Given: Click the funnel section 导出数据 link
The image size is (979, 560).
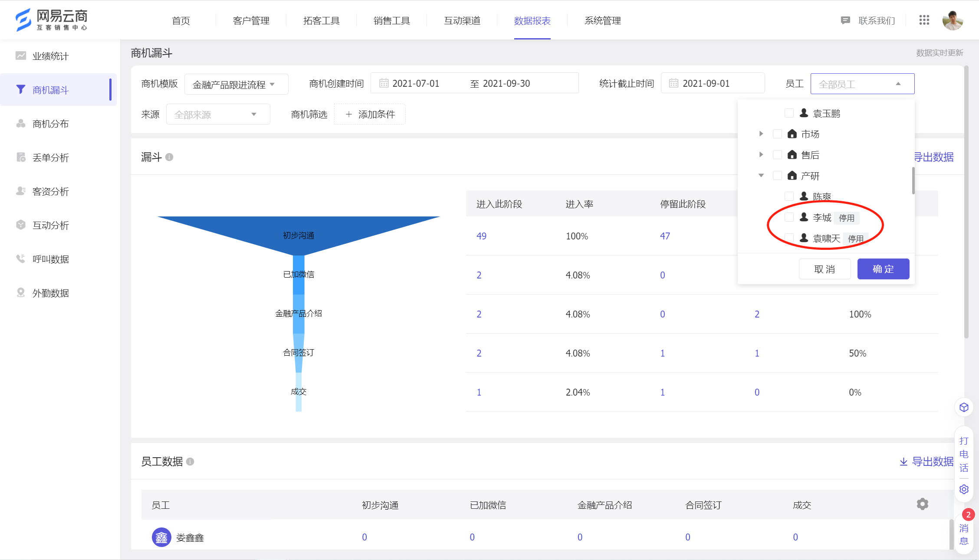Looking at the screenshot, I should pos(934,157).
